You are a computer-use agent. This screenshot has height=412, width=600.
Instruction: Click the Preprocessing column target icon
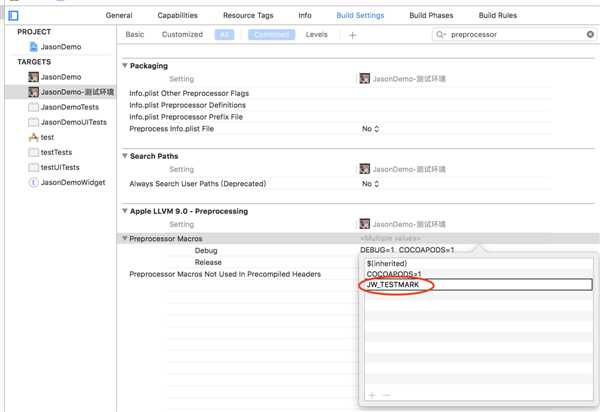point(365,224)
